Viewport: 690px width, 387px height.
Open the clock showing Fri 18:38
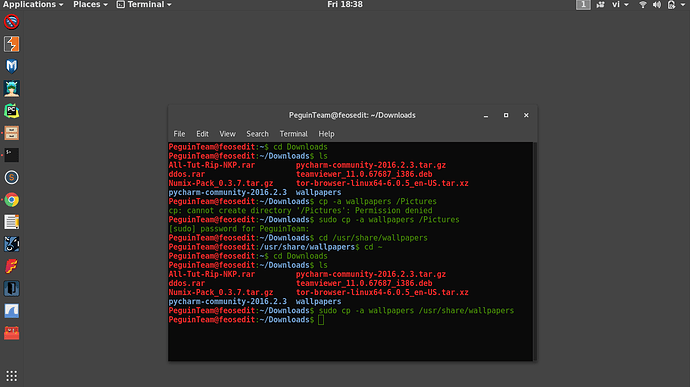pos(345,4)
